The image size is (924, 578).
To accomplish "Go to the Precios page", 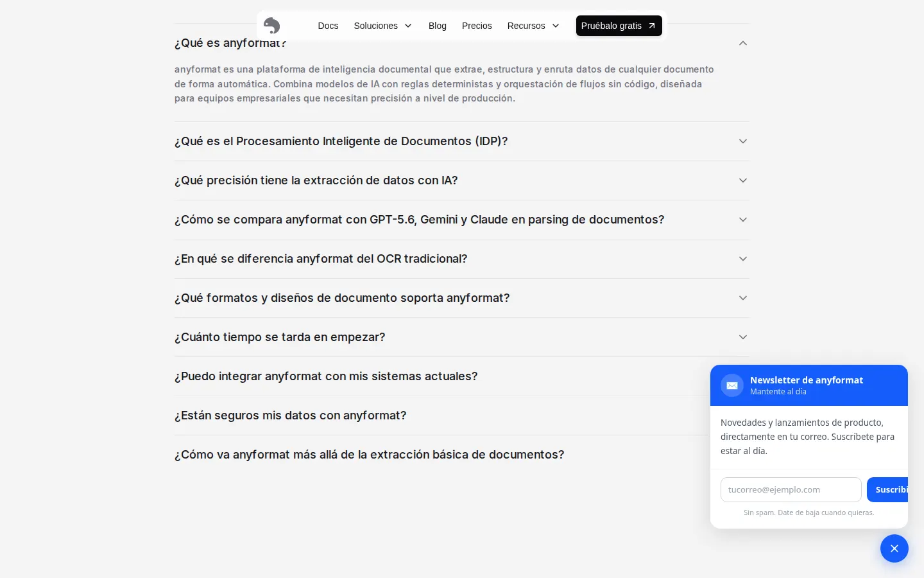I will tap(477, 26).
